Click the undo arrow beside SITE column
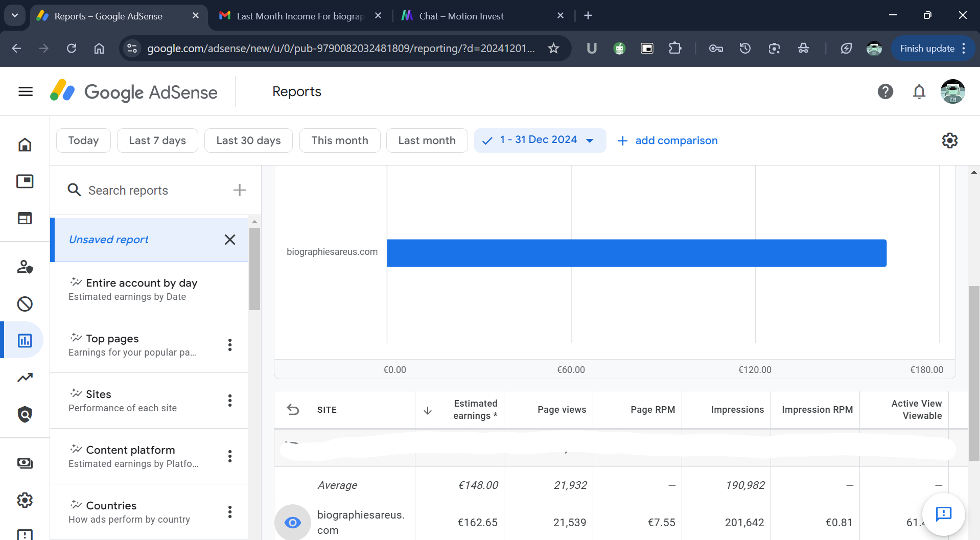Viewport: 980px width, 540px height. tap(293, 410)
